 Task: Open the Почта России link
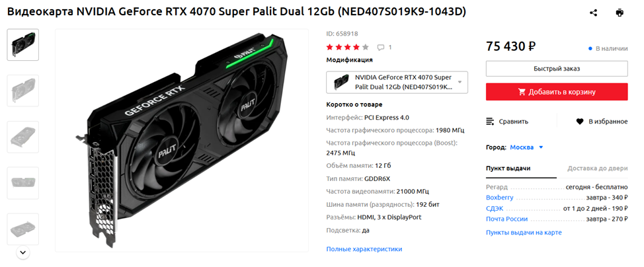(507, 219)
